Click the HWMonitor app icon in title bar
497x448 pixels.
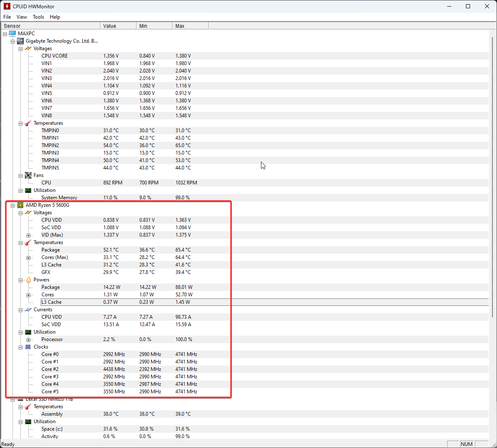point(7,6)
